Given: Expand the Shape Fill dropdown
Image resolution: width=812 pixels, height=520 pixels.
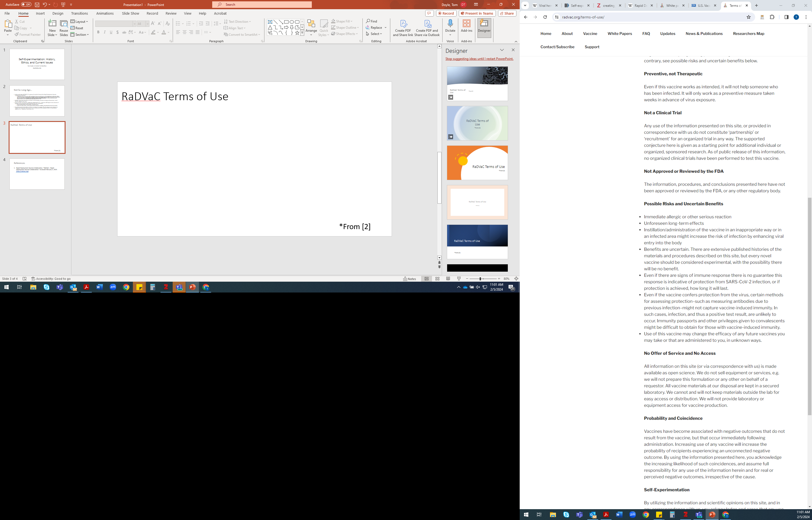Looking at the screenshot, I should (342, 21).
